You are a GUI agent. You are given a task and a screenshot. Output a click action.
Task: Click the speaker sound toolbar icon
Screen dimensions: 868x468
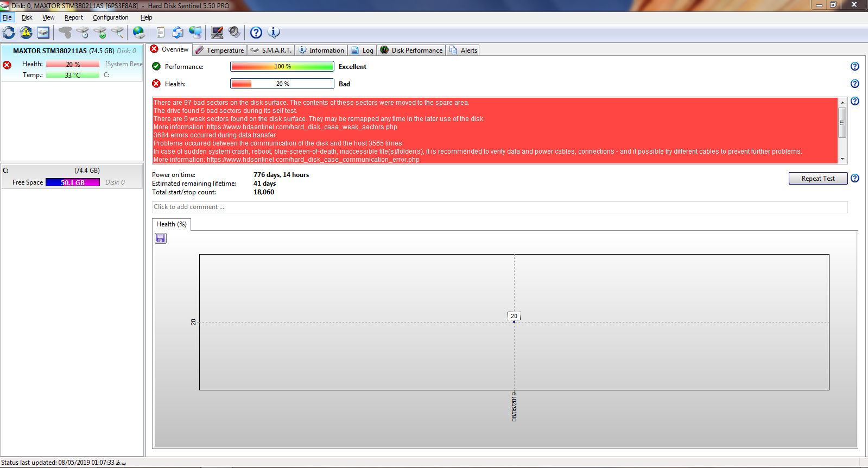(235, 33)
